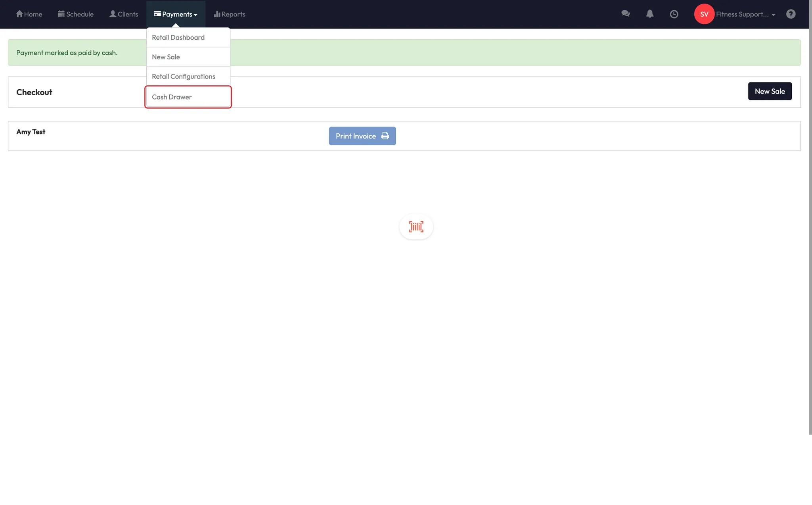Navigate to Reports

(230, 14)
